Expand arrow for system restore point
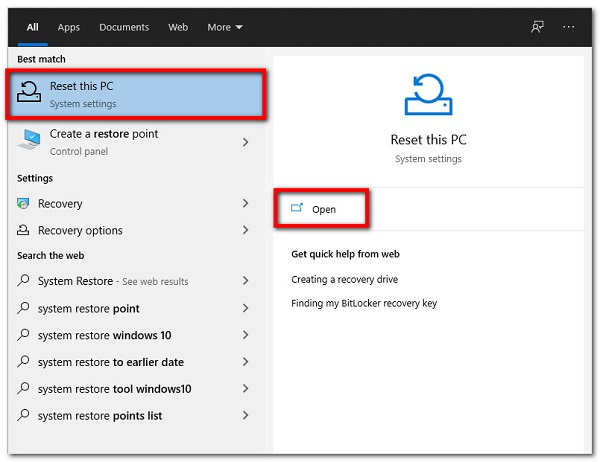Image resolution: width=600 pixels, height=462 pixels. click(246, 308)
